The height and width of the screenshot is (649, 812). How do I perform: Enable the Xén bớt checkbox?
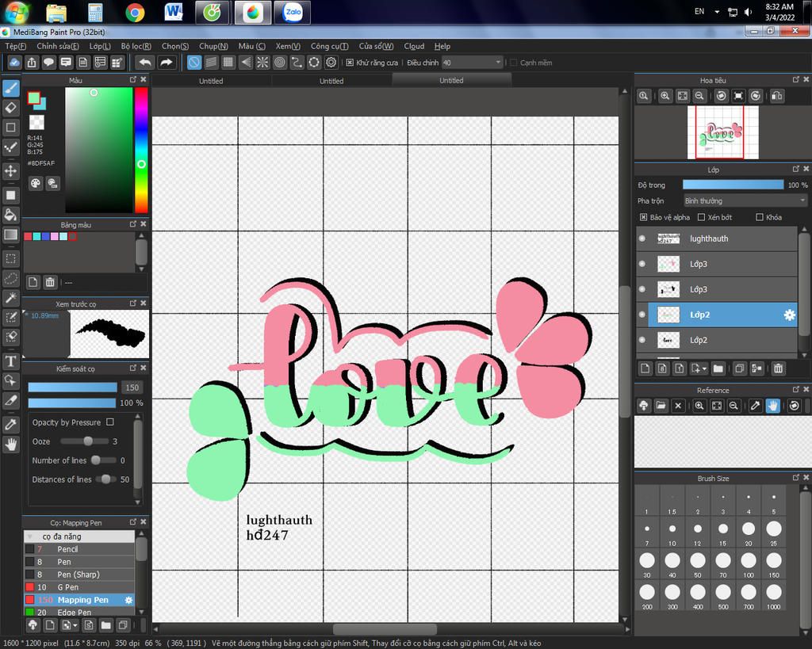coord(701,217)
